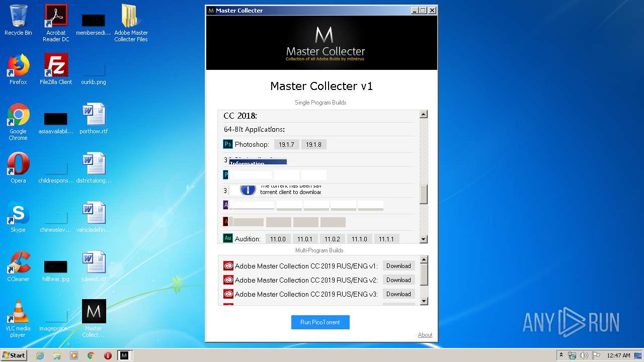
Task: Open Google Chrome desktop shortcut
Action: 18,122
